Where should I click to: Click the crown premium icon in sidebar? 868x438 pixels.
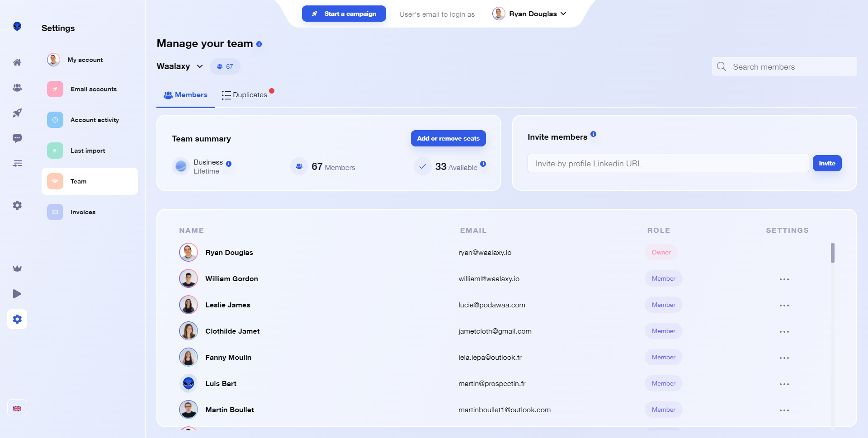[17, 268]
